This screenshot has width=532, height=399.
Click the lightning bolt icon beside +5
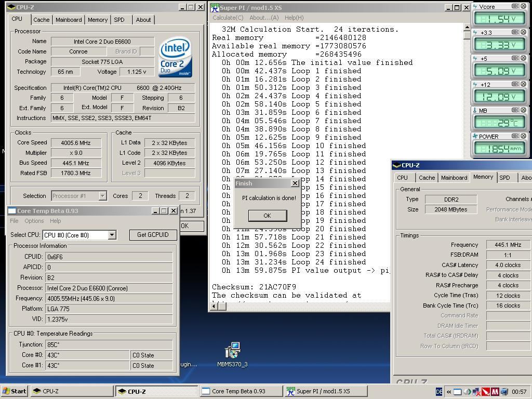[475, 58]
